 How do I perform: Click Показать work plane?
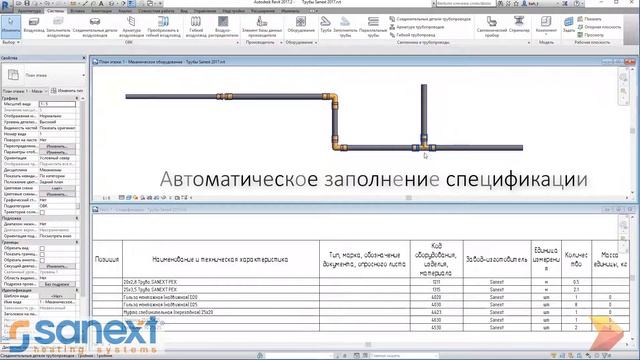589,19
